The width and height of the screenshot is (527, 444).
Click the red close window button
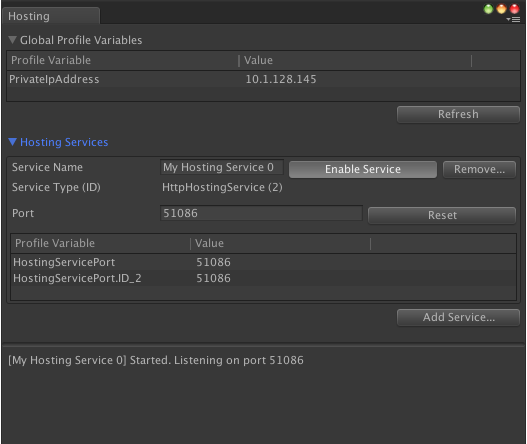coord(514,9)
